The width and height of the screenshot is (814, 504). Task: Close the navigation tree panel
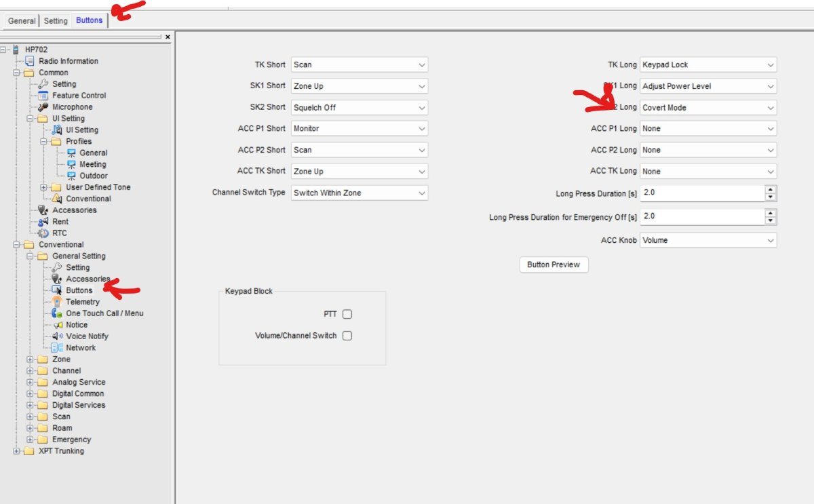click(168, 37)
